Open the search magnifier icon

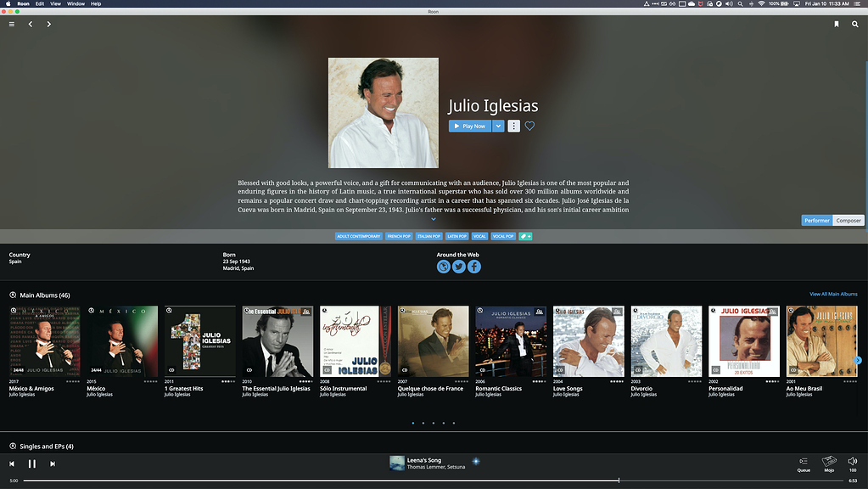coord(855,25)
